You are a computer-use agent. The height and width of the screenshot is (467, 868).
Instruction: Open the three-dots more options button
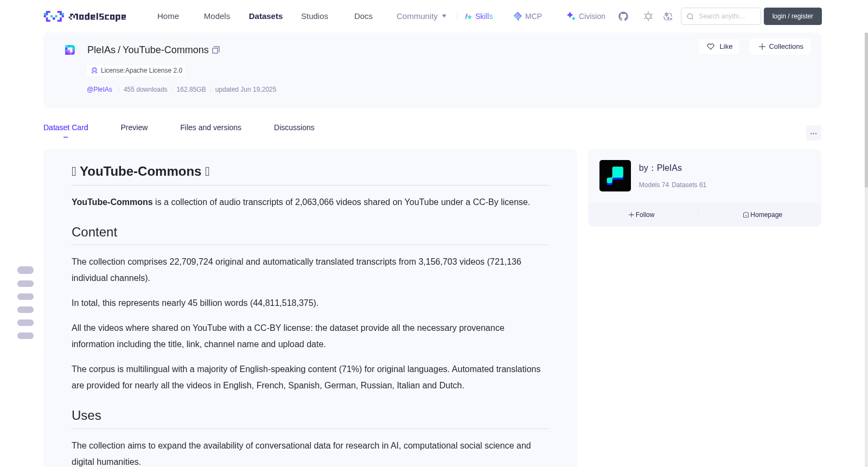(813, 133)
